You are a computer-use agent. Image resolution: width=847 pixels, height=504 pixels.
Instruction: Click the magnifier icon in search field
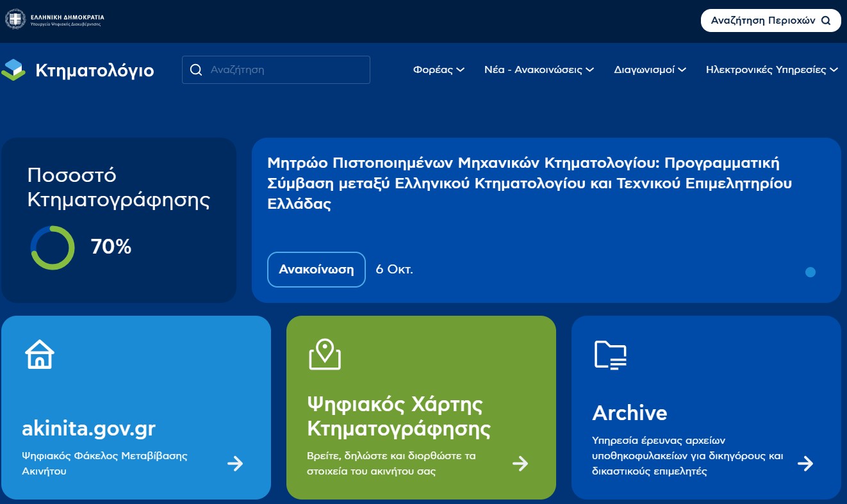click(x=196, y=70)
